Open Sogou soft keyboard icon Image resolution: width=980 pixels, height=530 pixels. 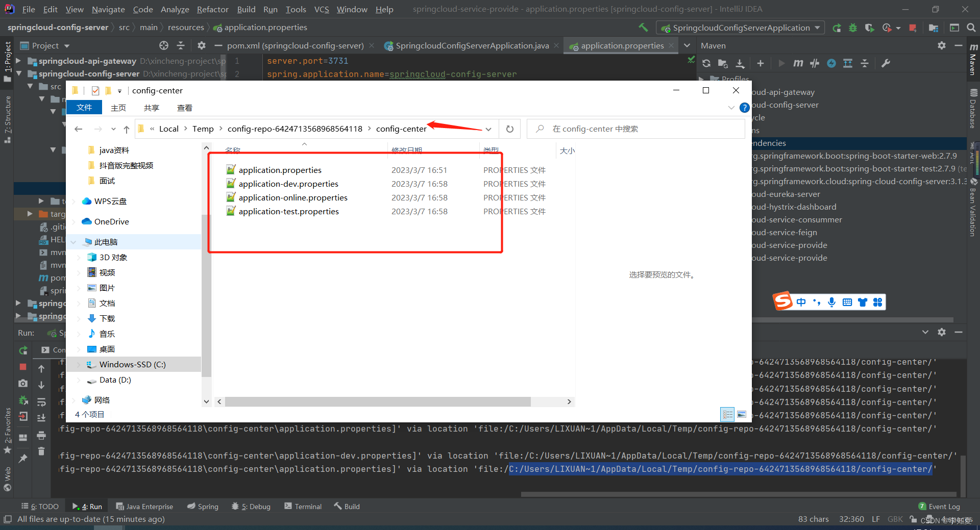click(847, 302)
